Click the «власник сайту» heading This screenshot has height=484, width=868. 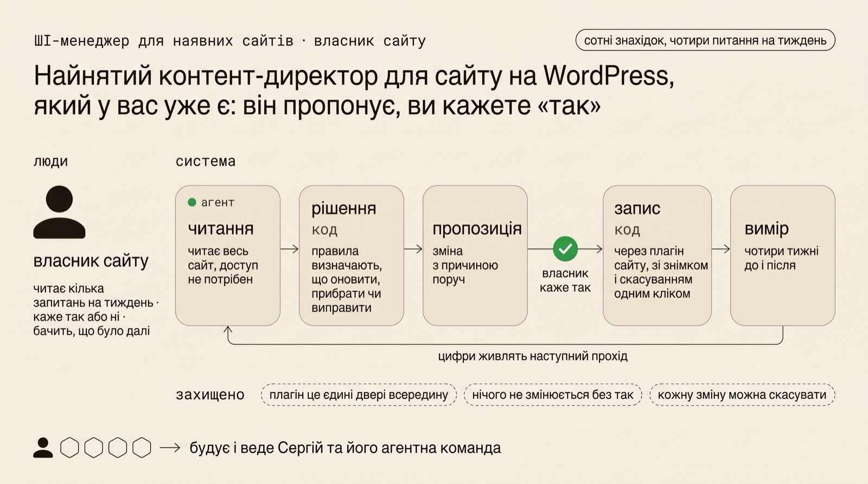[91, 261]
